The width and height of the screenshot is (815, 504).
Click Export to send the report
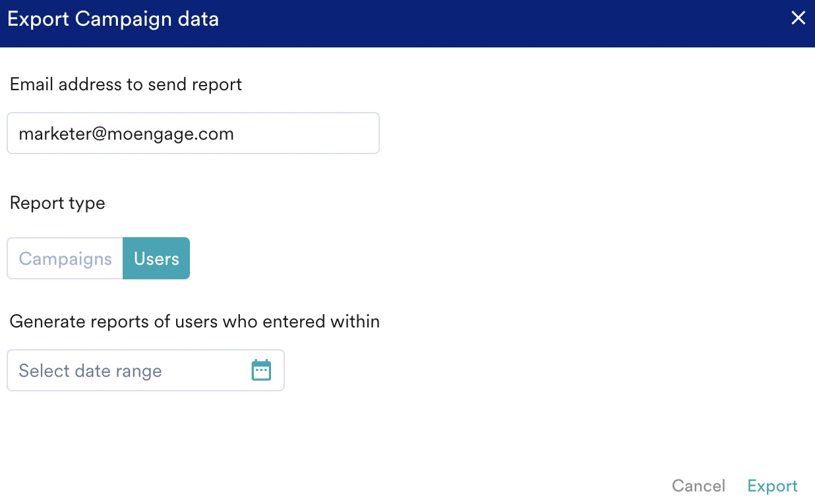point(772,486)
